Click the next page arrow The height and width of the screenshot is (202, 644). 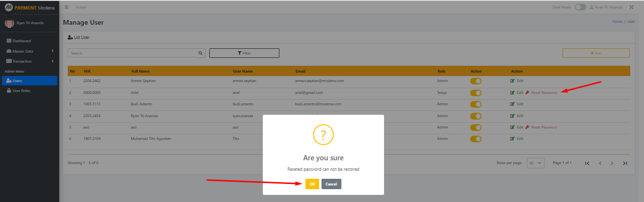pos(612,163)
